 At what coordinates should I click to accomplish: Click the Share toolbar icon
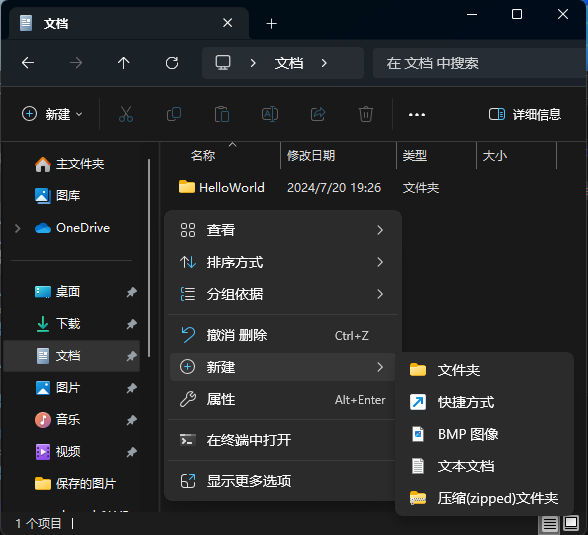coord(318,114)
